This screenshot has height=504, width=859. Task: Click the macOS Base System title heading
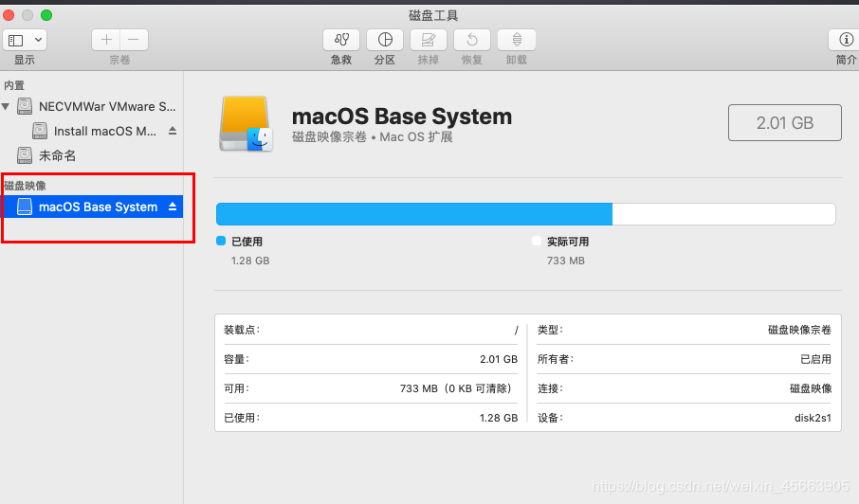pos(402,116)
